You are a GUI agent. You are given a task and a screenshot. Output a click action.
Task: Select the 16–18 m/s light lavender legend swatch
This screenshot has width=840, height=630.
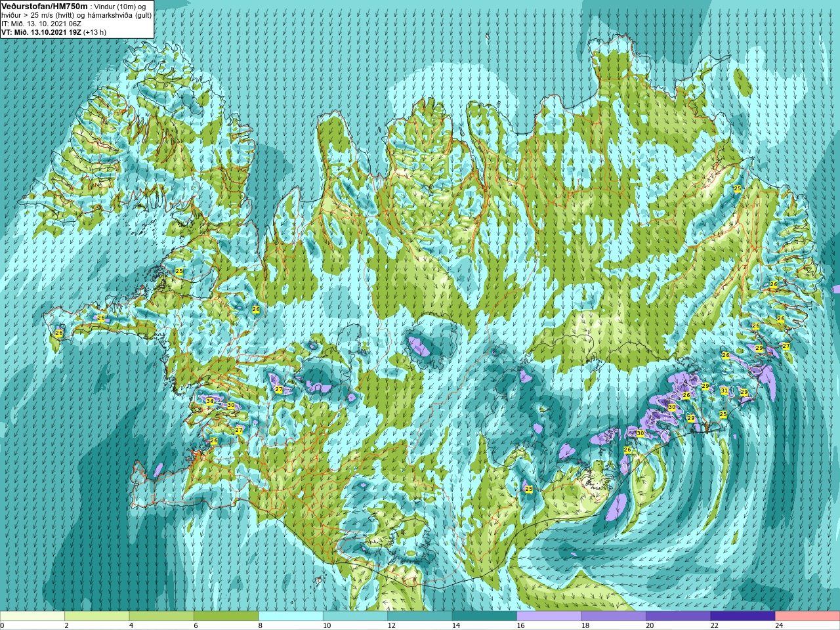pyautogui.click(x=549, y=616)
